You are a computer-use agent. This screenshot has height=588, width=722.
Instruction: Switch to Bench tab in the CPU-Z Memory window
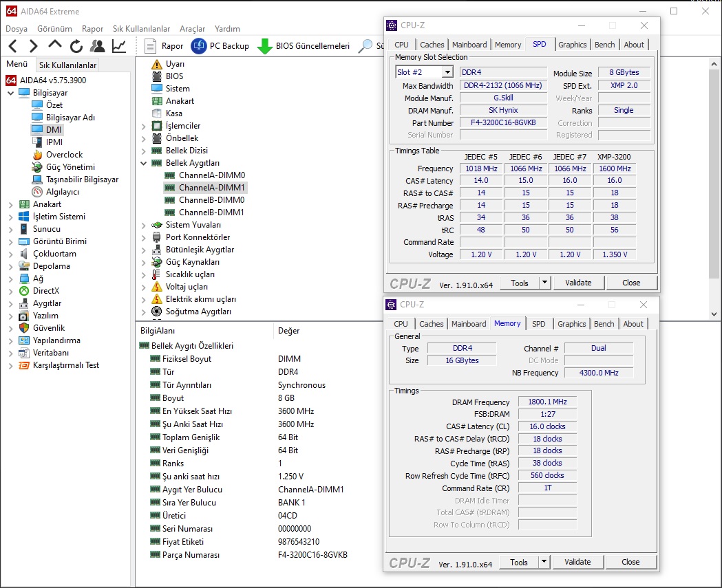(x=604, y=324)
